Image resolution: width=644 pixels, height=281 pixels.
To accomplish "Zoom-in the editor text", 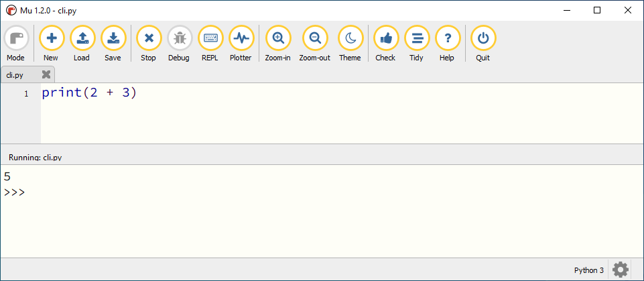I will [x=277, y=43].
